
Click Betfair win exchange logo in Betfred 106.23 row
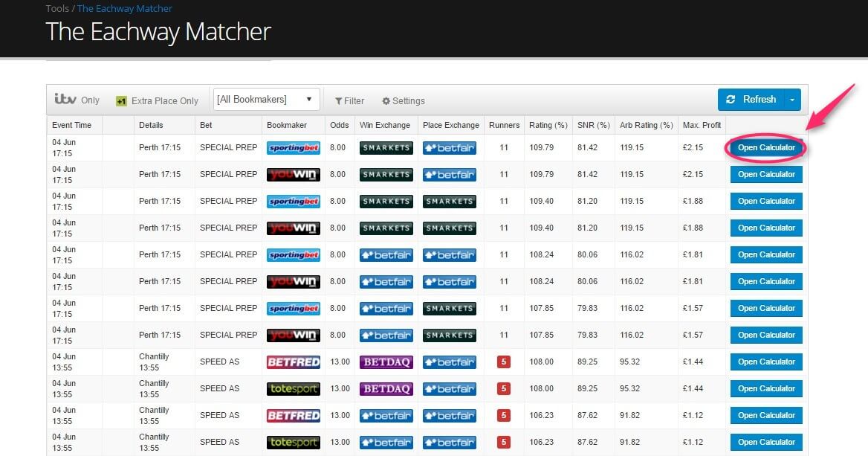386,416
